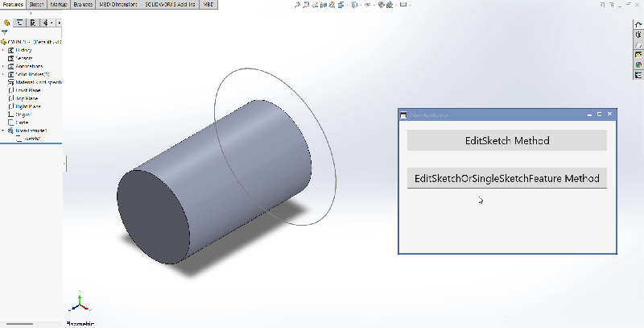Click the Zoom to Fit icon
The height and width of the screenshot is (328, 644).
point(297,5)
